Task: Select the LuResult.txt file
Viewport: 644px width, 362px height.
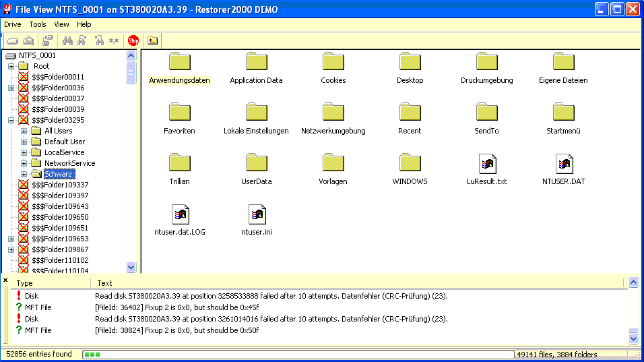Action: [x=486, y=169]
